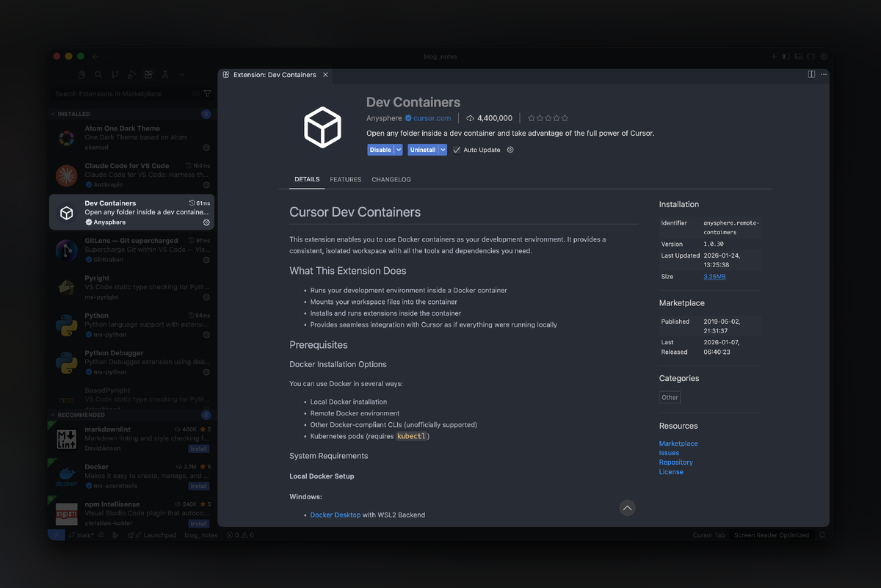Open the Explorer view icon
881x588 pixels.
click(x=82, y=74)
